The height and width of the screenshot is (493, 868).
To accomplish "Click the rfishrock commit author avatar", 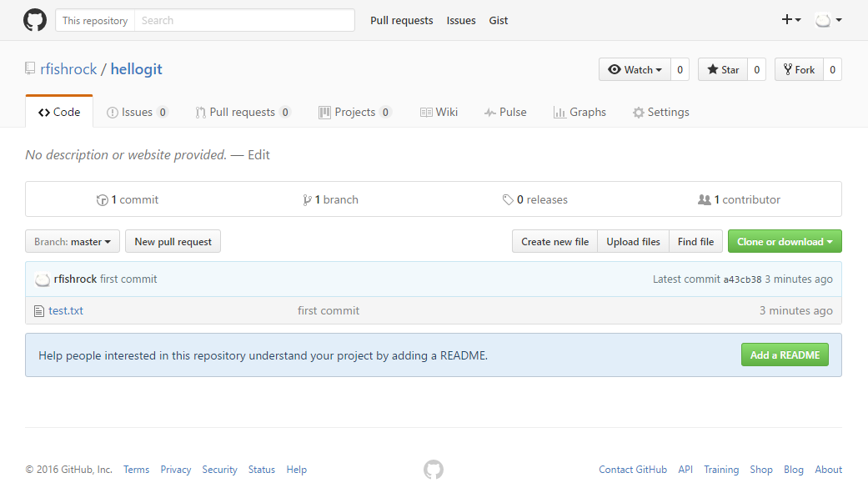I will pyautogui.click(x=43, y=279).
